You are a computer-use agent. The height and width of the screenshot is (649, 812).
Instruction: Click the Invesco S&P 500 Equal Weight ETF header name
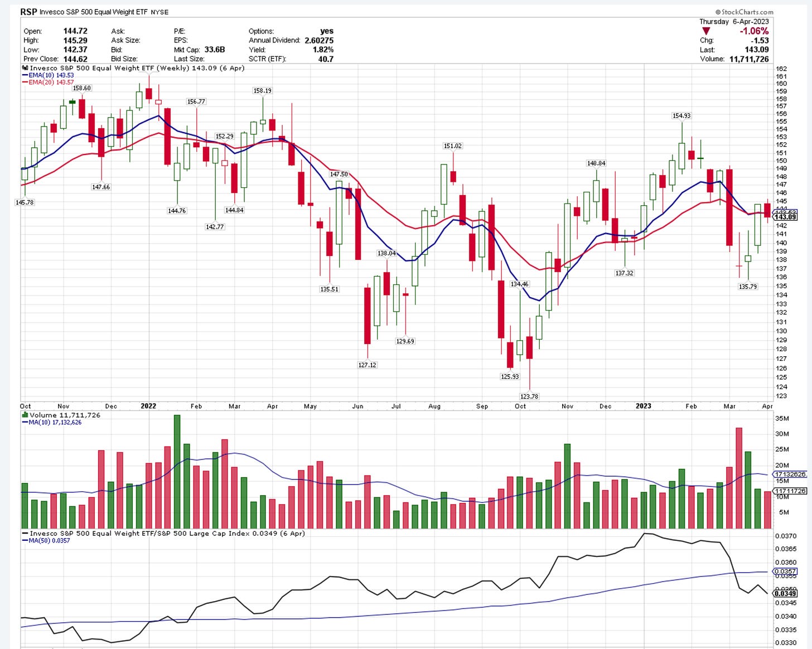tap(94, 12)
